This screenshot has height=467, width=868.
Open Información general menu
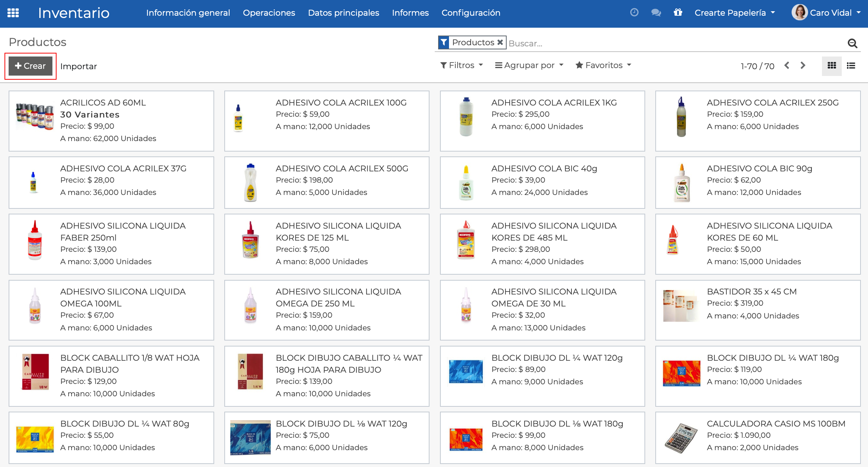[x=188, y=13]
